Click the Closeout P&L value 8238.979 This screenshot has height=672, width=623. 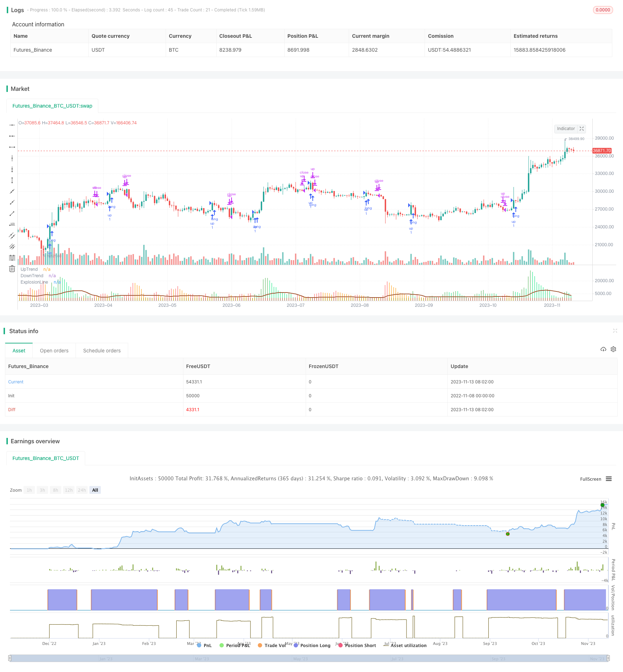pyautogui.click(x=230, y=50)
